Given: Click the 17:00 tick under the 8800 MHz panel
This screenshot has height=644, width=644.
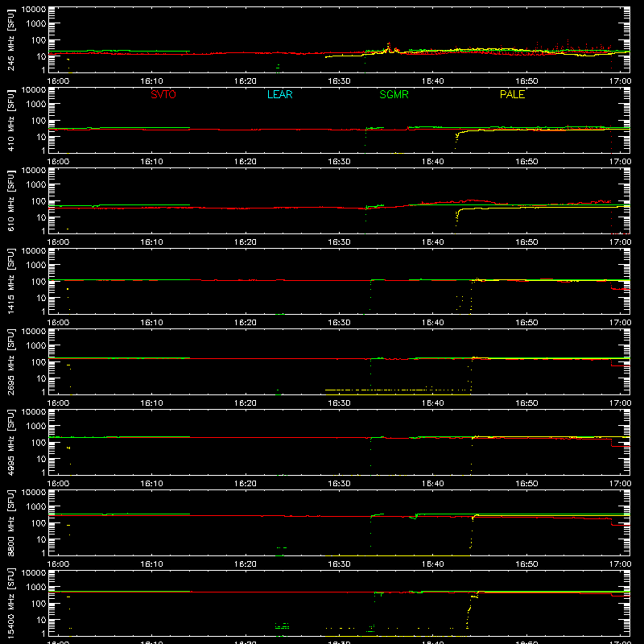Looking at the screenshot, I should tap(620, 564).
